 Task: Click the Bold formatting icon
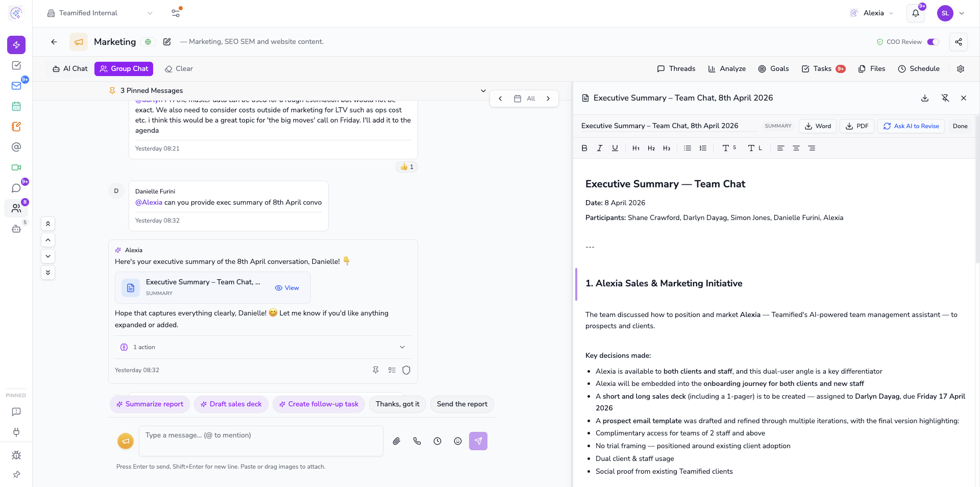click(x=584, y=148)
